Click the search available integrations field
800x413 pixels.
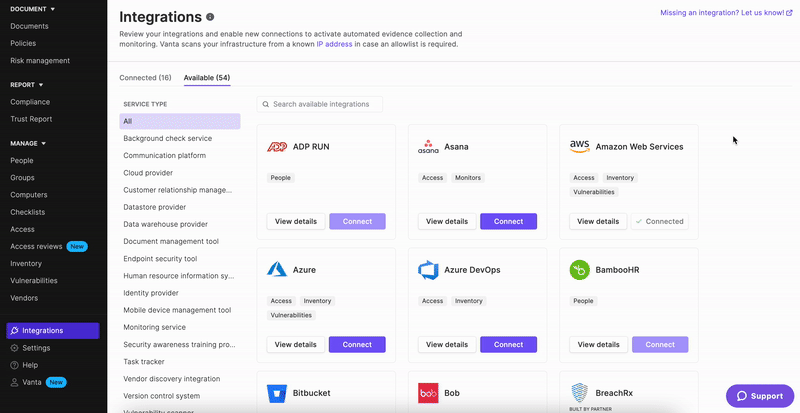coord(319,104)
